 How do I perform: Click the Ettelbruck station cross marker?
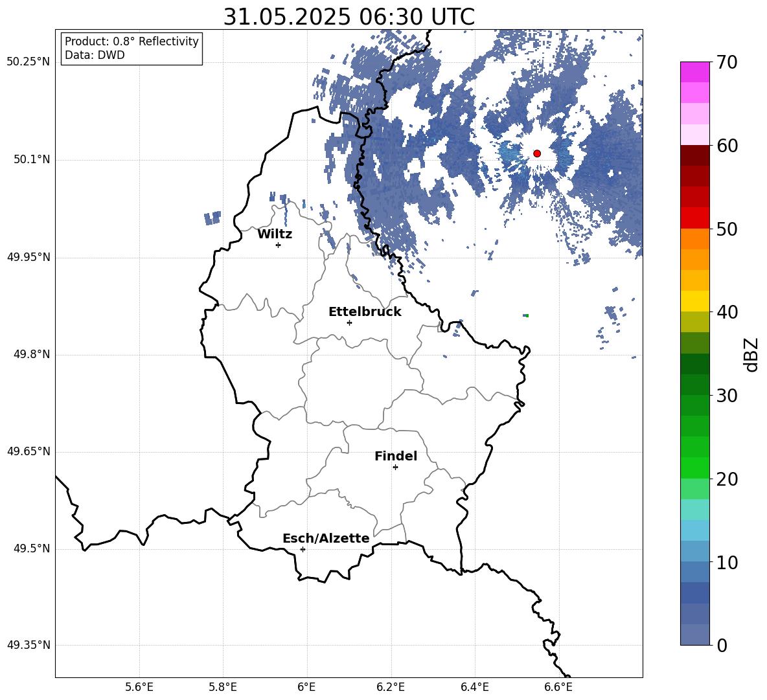click(x=349, y=322)
